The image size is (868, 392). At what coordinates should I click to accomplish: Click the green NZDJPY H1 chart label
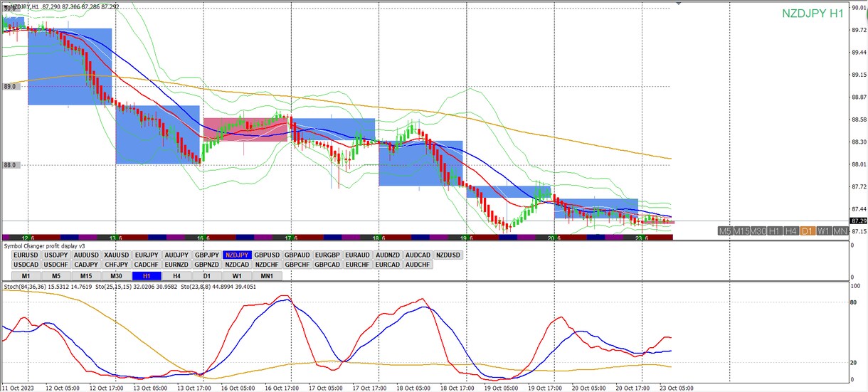(x=813, y=14)
